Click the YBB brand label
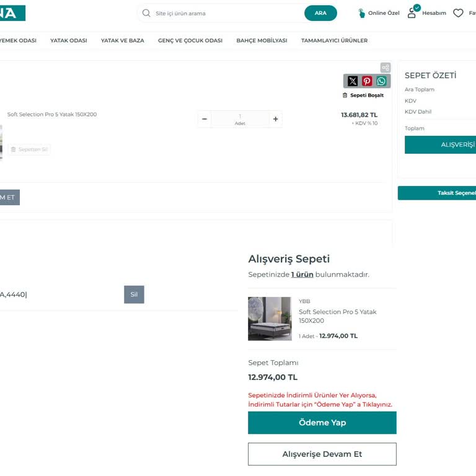Viewport: 476px width, 476px height. (304, 301)
